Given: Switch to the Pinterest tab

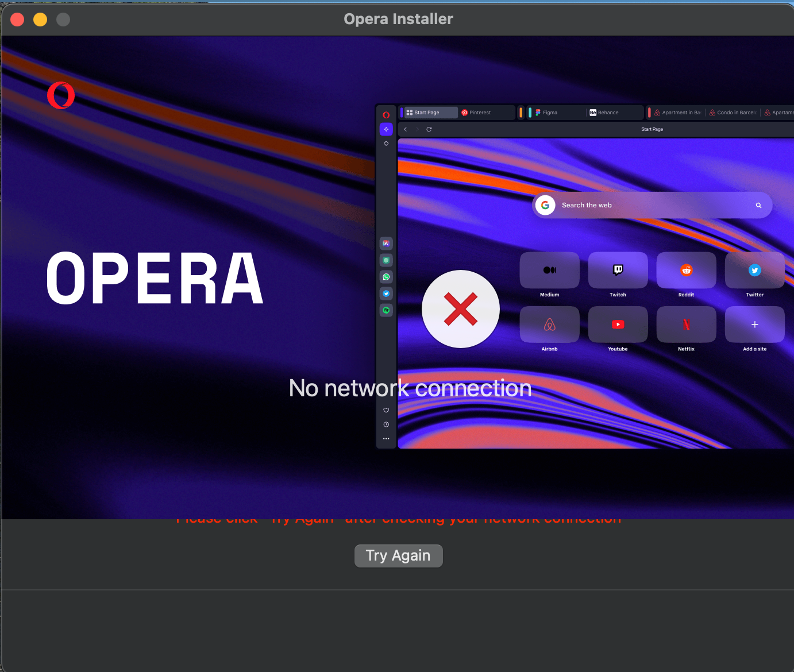Looking at the screenshot, I should click(487, 113).
